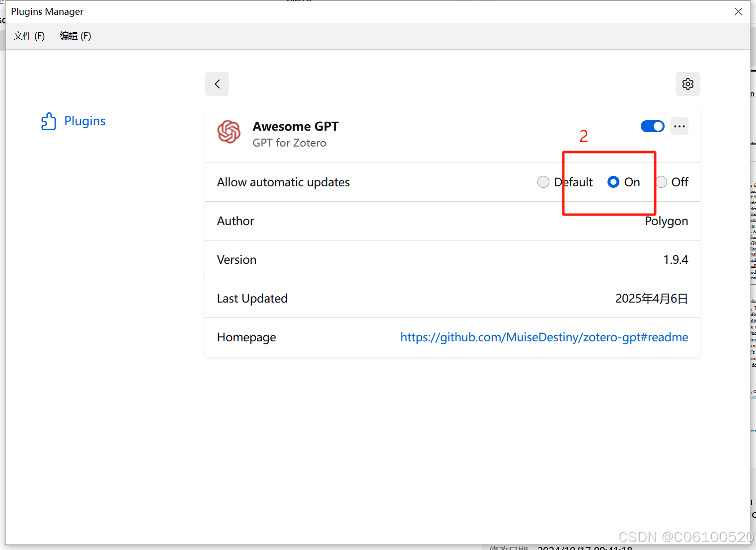Screen dimensions: 756x550
Task: Click the Version row label
Action: click(236, 259)
